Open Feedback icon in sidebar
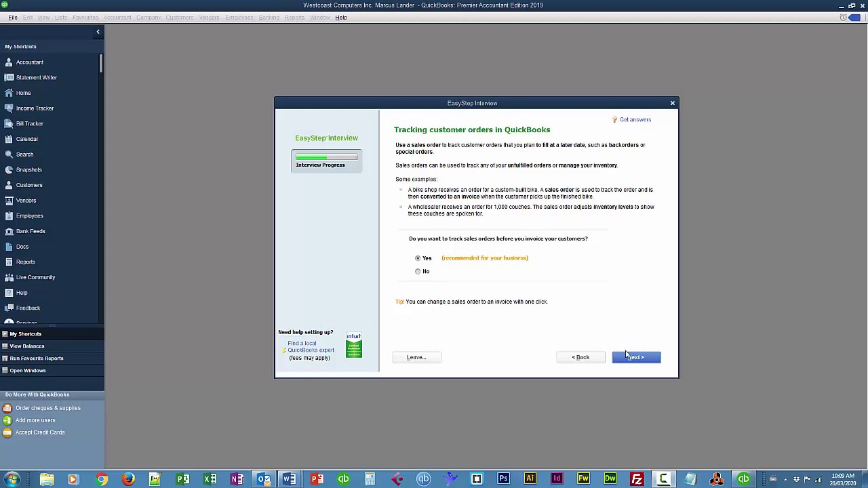 pyautogui.click(x=8, y=308)
